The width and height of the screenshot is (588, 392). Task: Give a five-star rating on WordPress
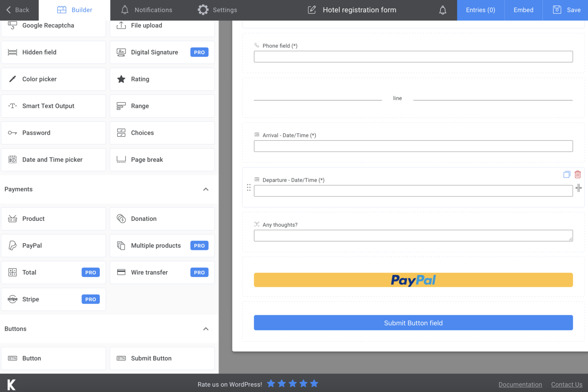[x=314, y=383]
